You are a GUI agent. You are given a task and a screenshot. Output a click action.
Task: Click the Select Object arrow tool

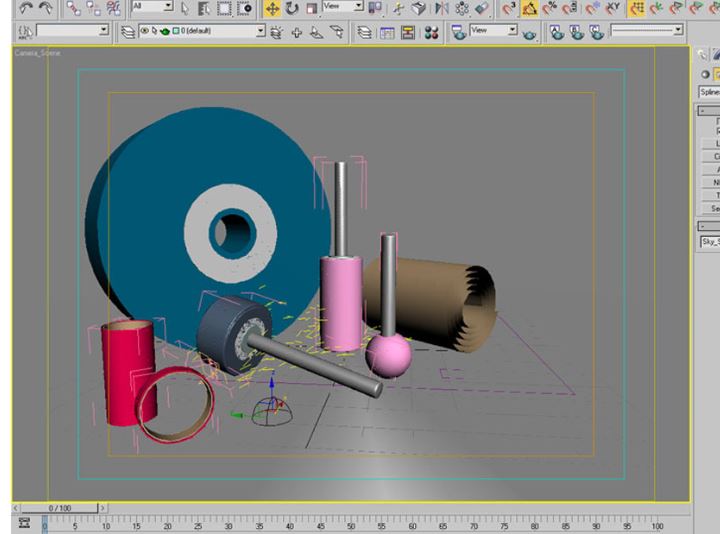tap(185, 8)
